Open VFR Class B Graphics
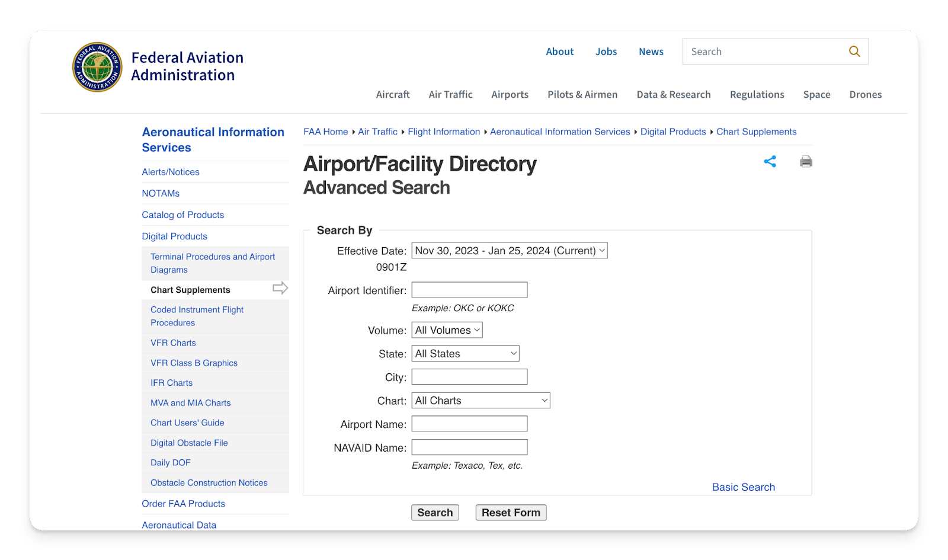The image size is (948, 560). (x=194, y=363)
